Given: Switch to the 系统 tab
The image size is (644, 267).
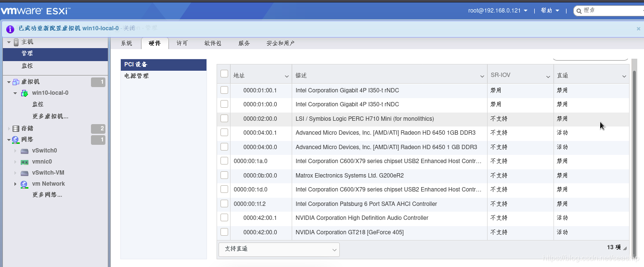Looking at the screenshot, I should (127, 43).
